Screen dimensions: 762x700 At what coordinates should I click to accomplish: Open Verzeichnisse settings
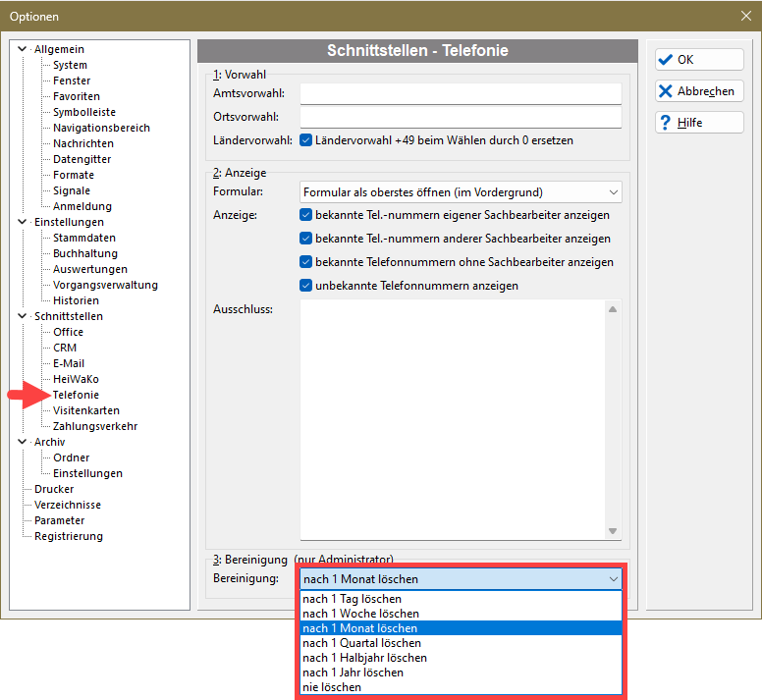pyautogui.click(x=68, y=505)
